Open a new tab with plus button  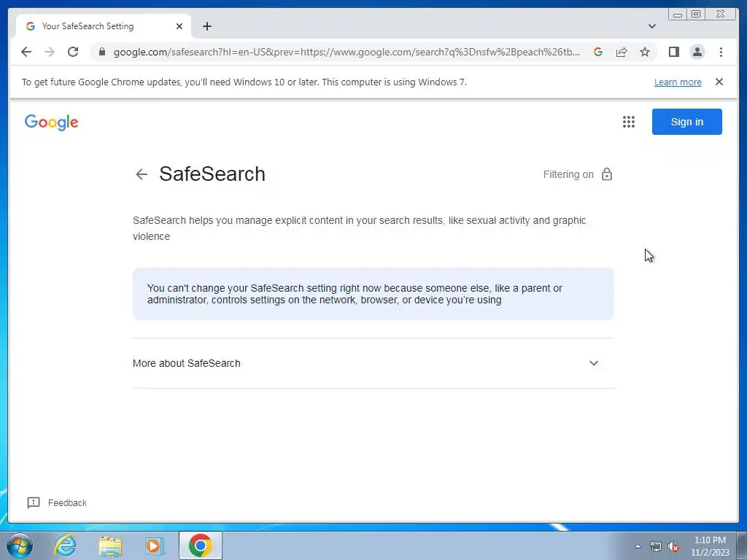[206, 26]
